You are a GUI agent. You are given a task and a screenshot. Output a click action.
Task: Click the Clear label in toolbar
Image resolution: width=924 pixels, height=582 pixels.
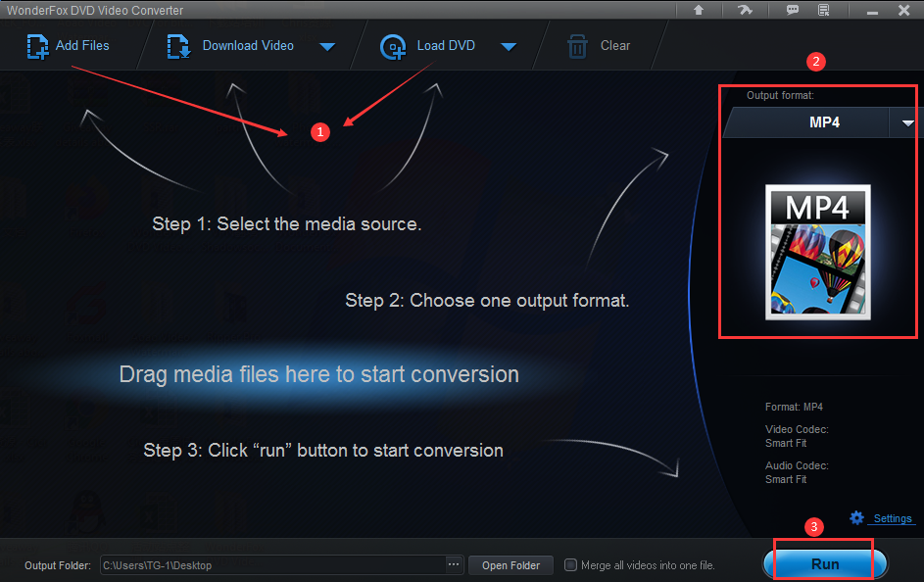coord(615,45)
